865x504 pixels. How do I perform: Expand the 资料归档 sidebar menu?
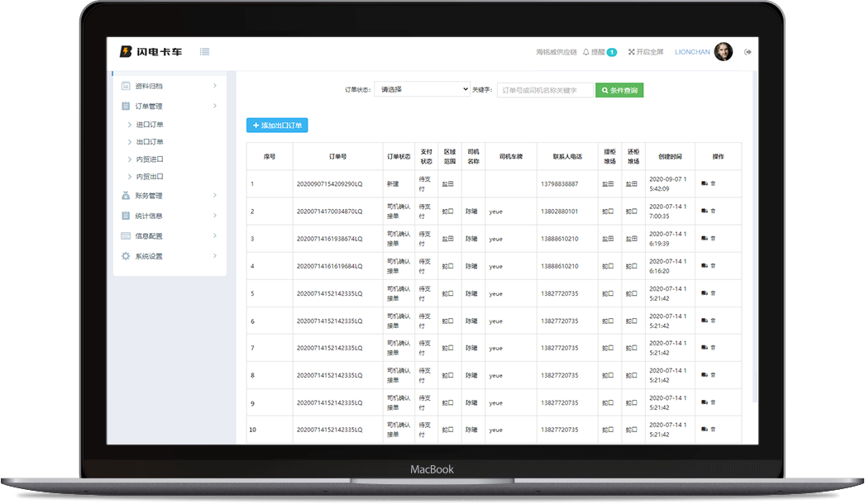click(x=170, y=86)
